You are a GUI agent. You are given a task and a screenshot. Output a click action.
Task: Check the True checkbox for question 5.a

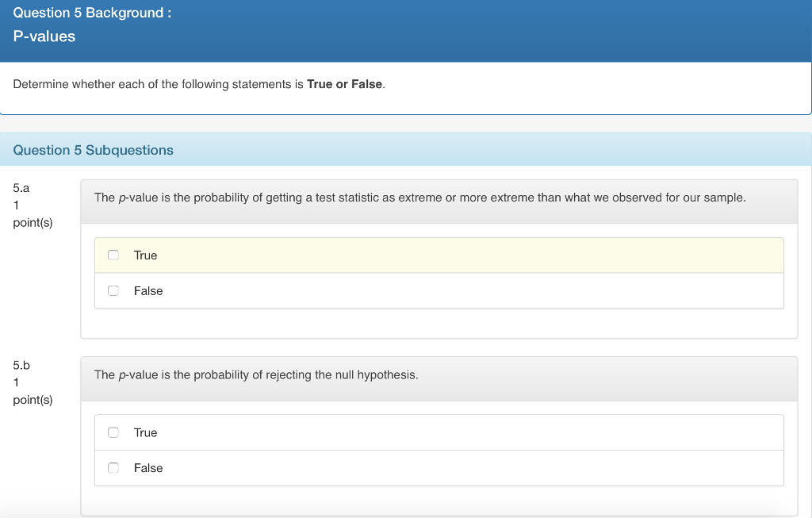pyautogui.click(x=113, y=255)
